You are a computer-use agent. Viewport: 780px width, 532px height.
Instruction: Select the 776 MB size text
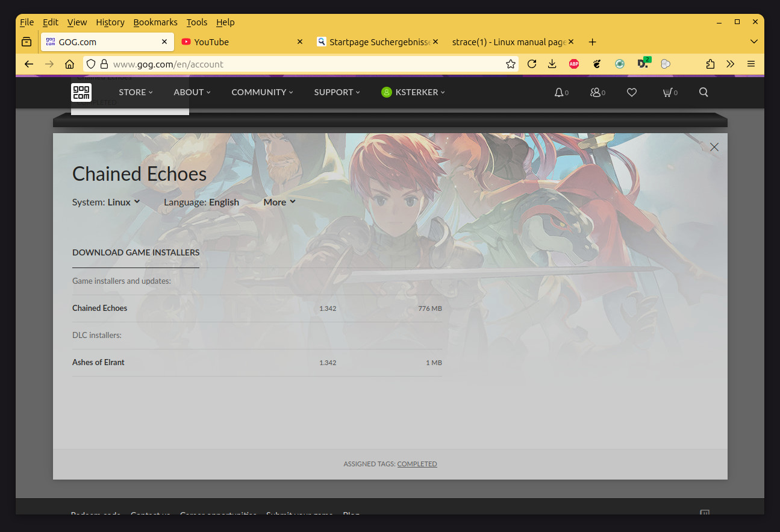point(430,308)
